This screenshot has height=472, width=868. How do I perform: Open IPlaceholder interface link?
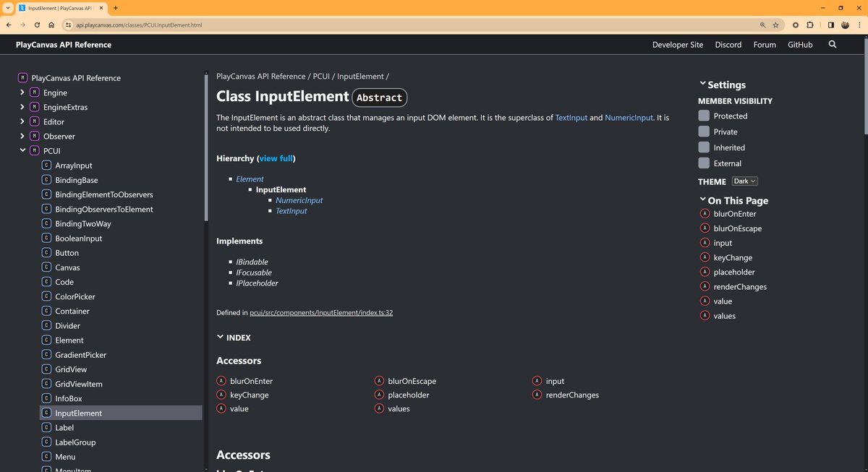point(257,283)
